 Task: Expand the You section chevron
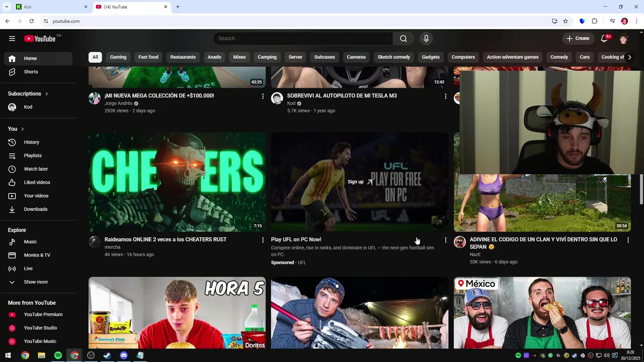[23, 129]
